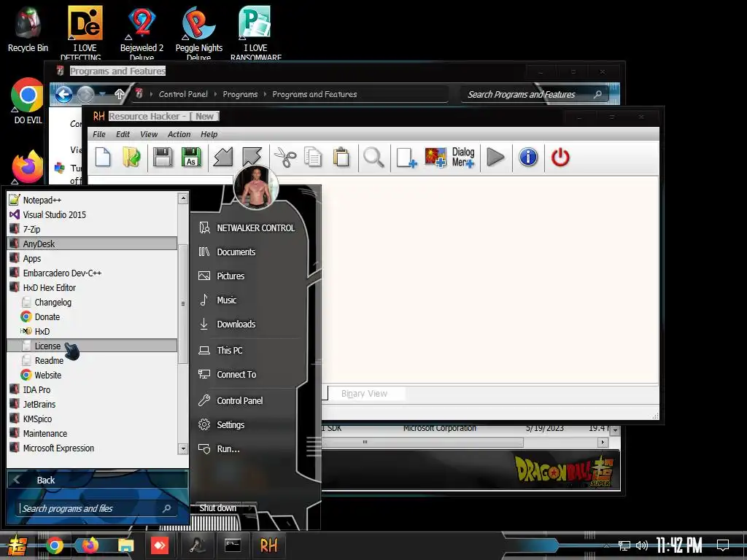Image resolution: width=747 pixels, height=560 pixels.
Task: Expand Embarcadero Dev-C++ folder
Action: [x=93, y=273]
